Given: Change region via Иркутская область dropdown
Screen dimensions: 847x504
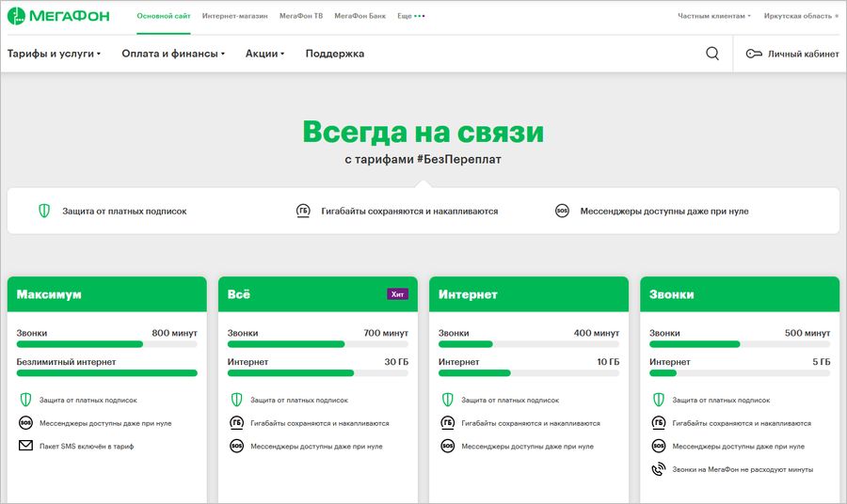Looking at the screenshot, I should (801, 16).
